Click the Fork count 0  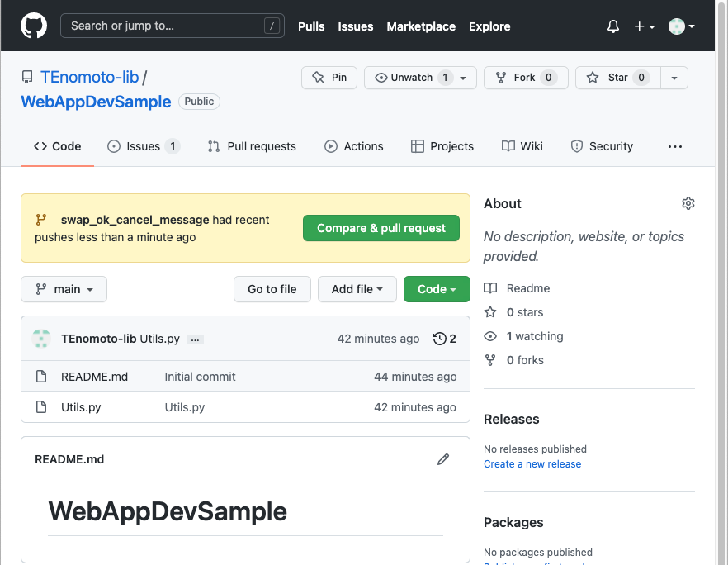548,78
